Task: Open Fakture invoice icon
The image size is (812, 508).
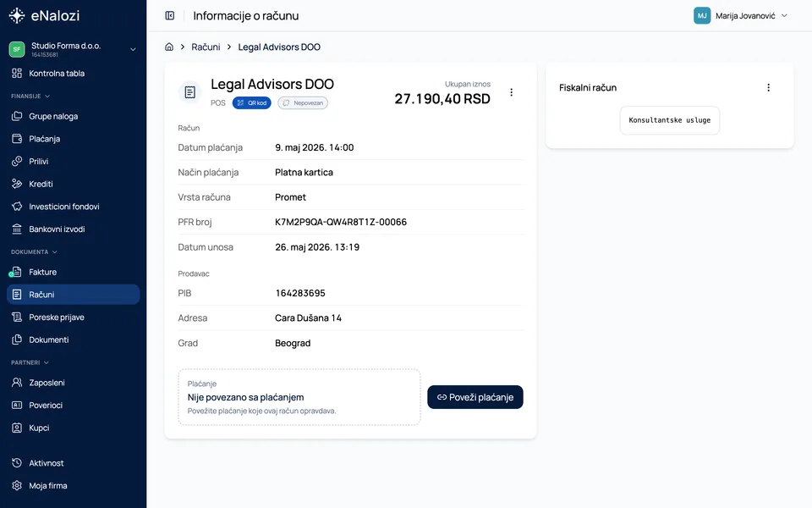Action: click(17, 272)
